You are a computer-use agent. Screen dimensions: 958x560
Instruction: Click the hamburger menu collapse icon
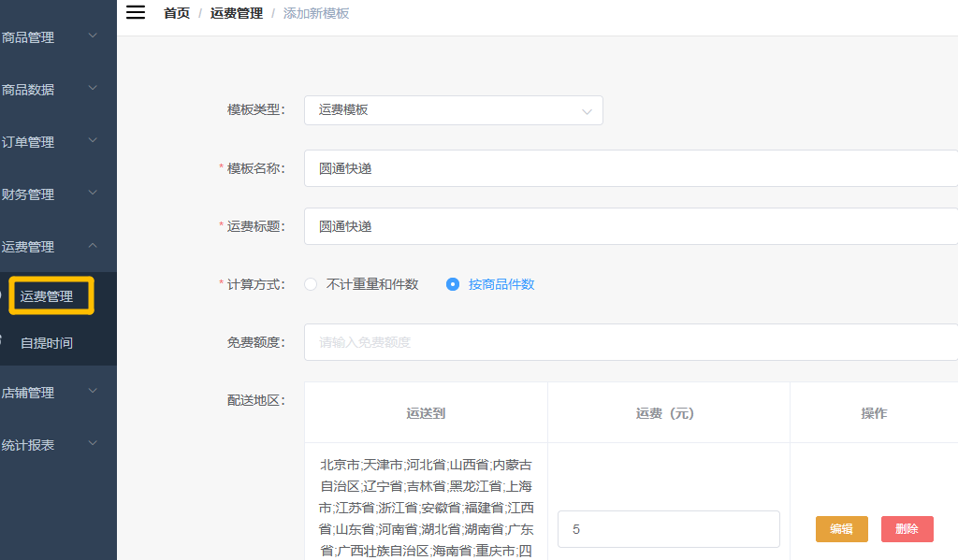[136, 12]
